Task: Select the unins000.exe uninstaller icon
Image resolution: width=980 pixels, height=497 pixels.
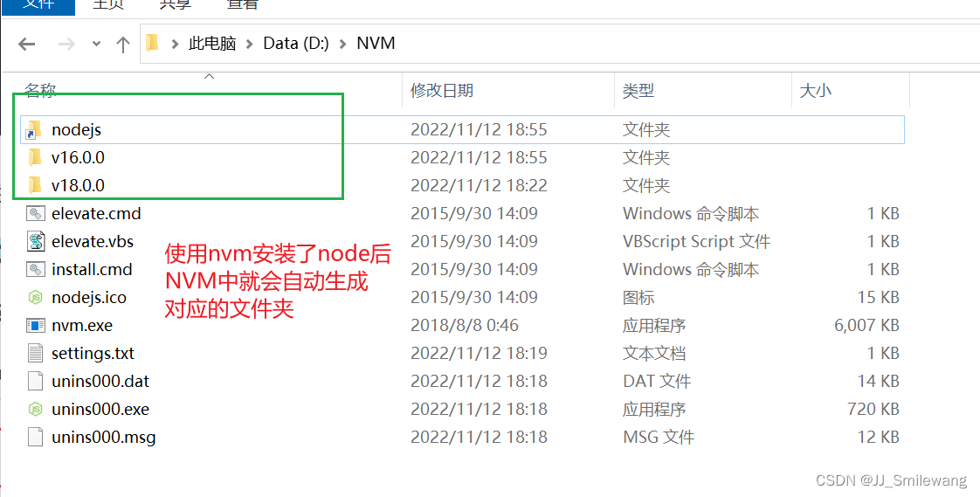Action: tap(35, 410)
